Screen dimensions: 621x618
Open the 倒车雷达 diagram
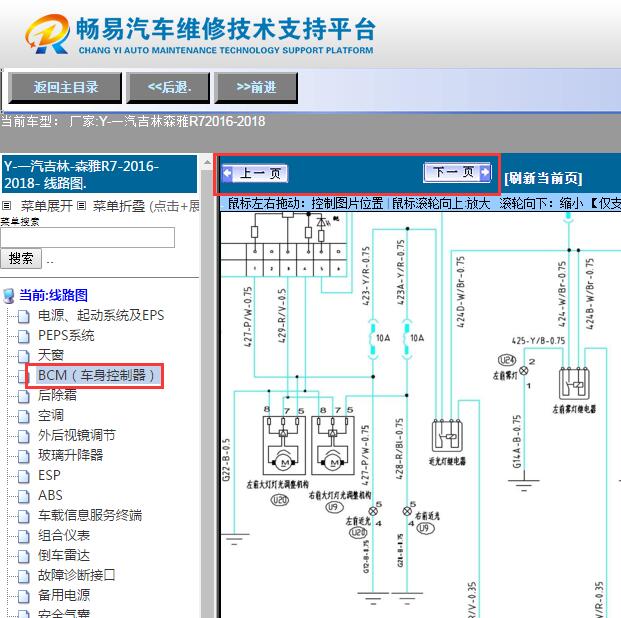64,555
